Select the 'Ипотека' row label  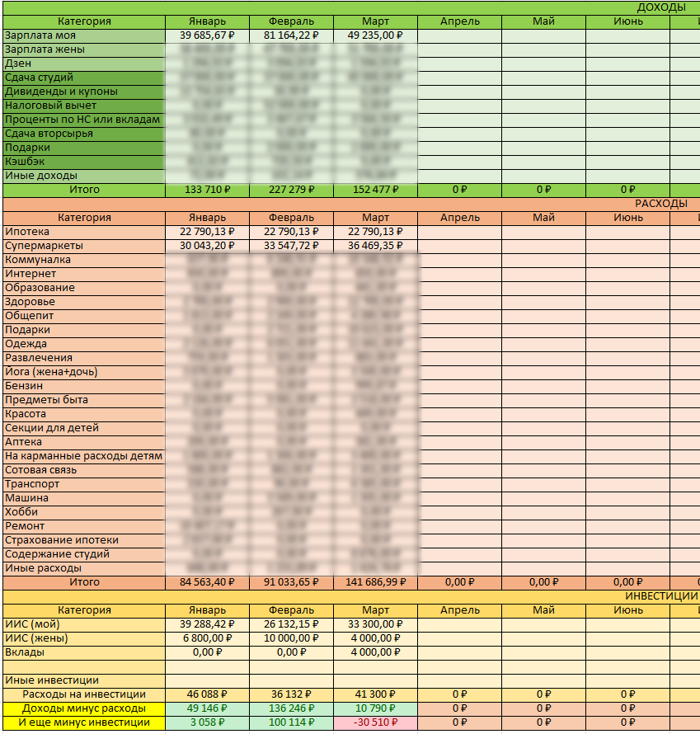tap(84, 232)
